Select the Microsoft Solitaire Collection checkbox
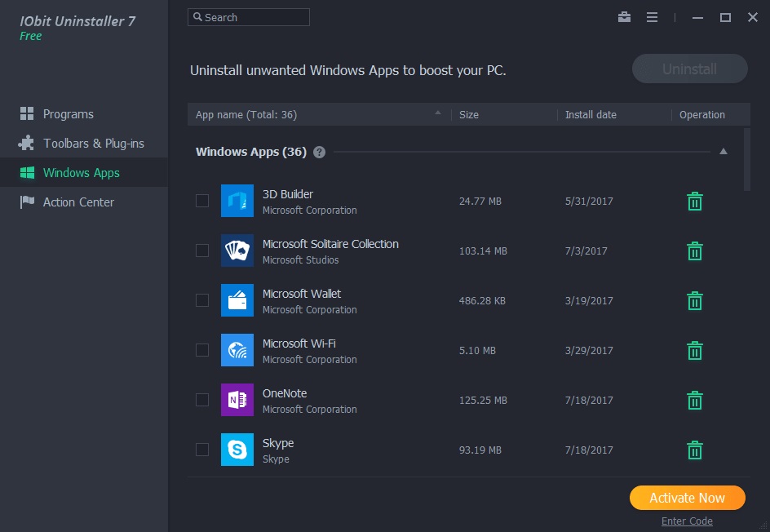The height and width of the screenshot is (532, 770). [x=202, y=250]
